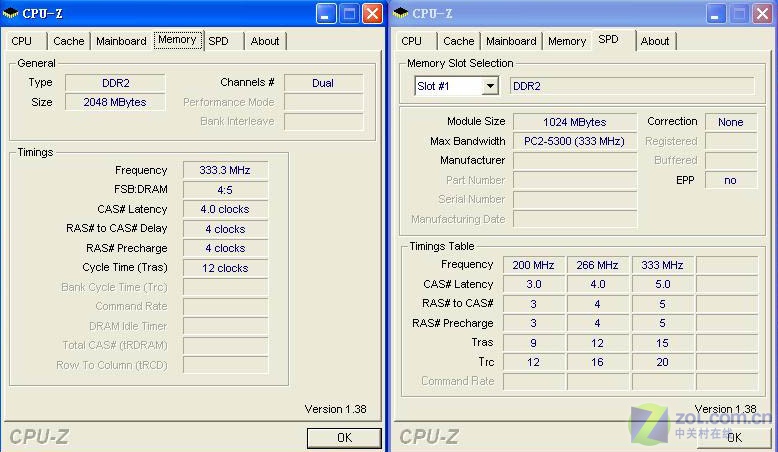Open Cache tab in right window
778x452 pixels.
(x=458, y=41)
